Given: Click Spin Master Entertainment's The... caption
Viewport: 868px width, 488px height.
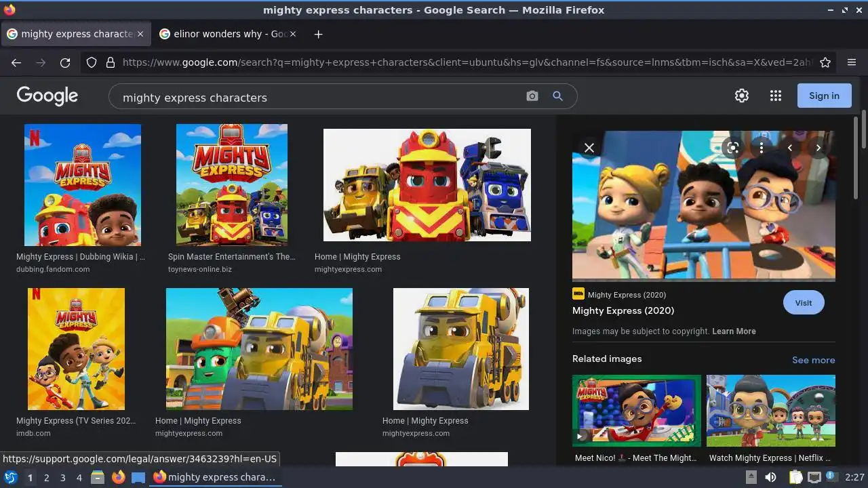Looking at the screenshot, I should tap(232, 257).
